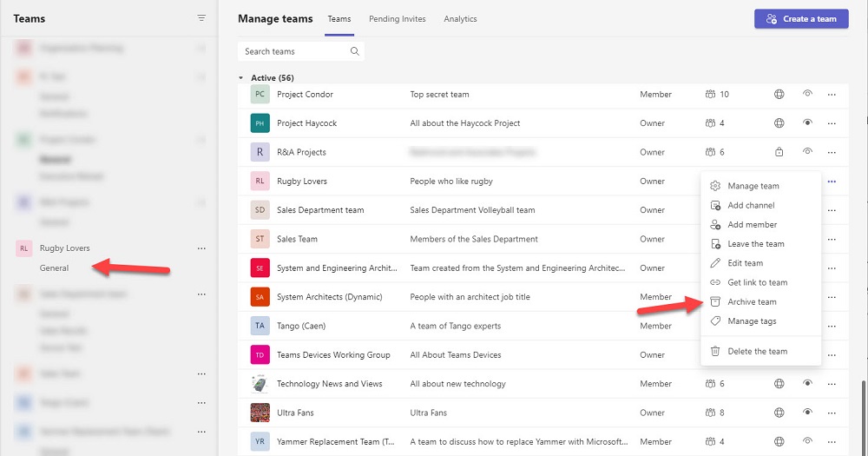The image size is (868, 456).
Task: Toggle visibility eye for Technology News and Views
Action: coord(807,383)
